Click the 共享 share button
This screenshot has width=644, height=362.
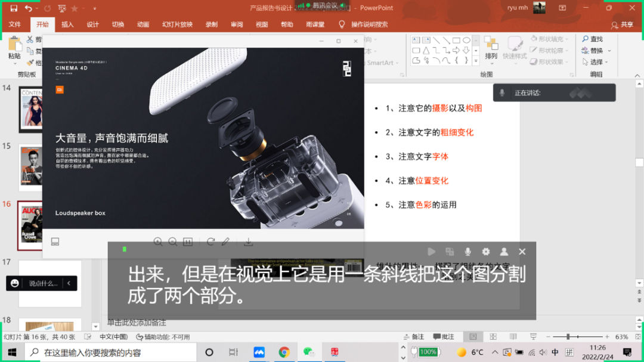(623, 24)
